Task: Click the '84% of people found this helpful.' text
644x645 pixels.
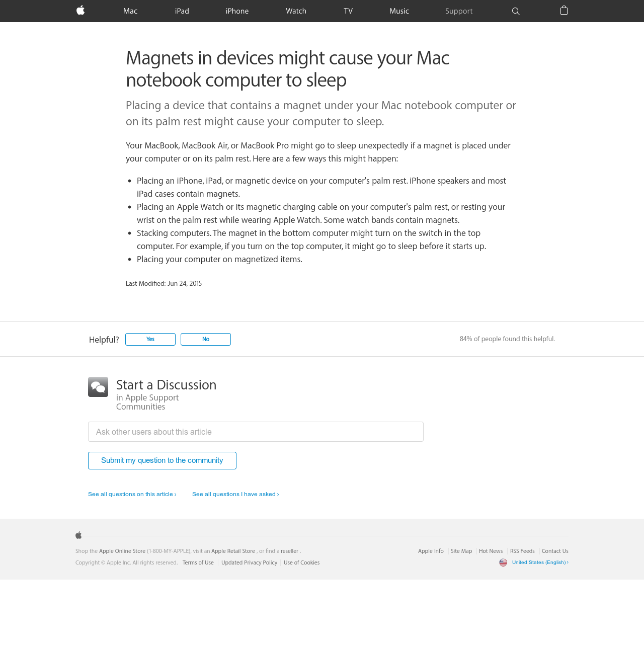Action: point(507,339)
